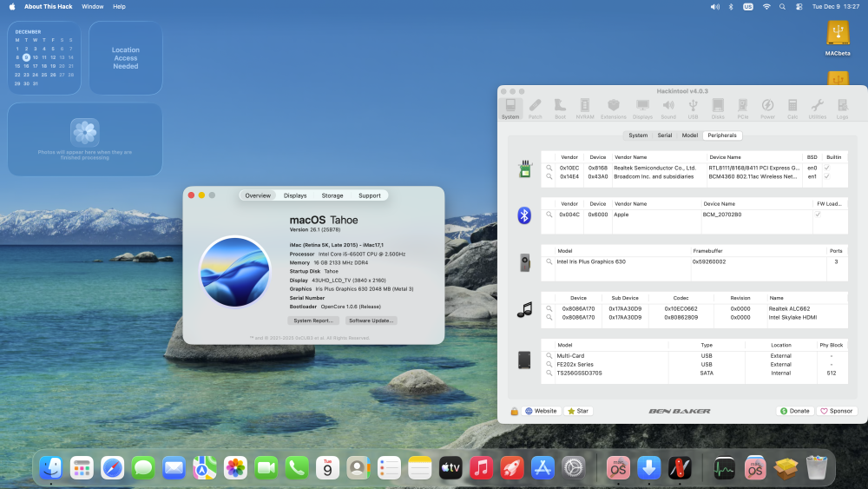Viewport: 868px width, 489px height.
Task: Select the Peripherals sub-tab in Hackintool
Action: click(722, 135)
